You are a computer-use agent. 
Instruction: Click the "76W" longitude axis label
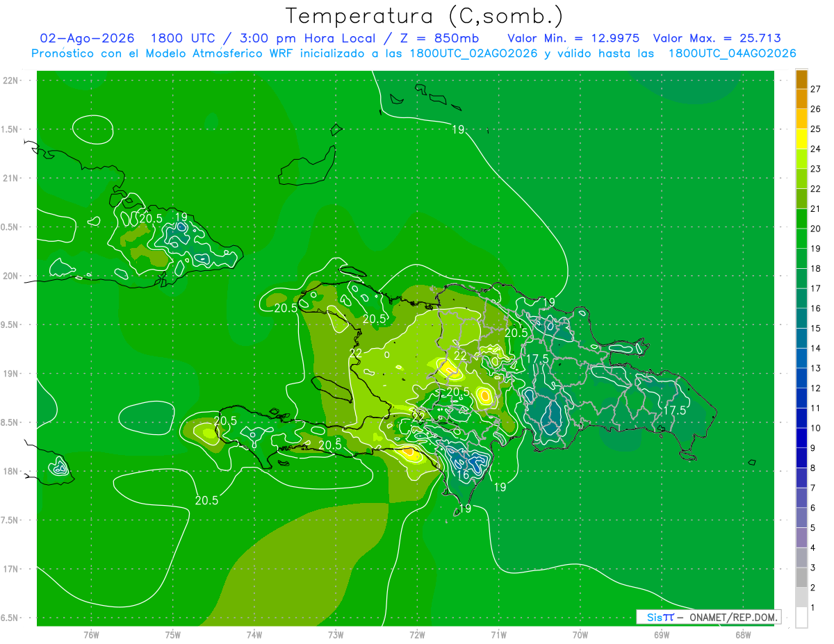[x=91, y=635]
